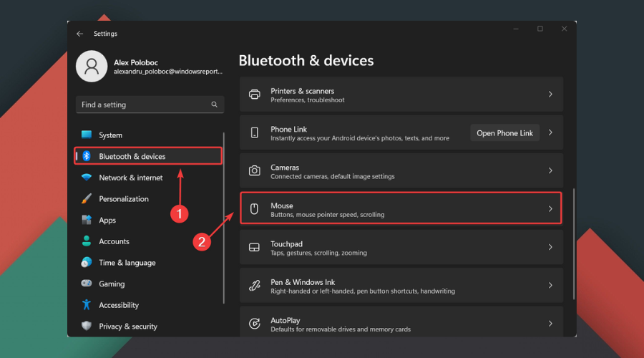Open Privacy & security label
The width and height of the screenshot is (644, 358).
128,326
